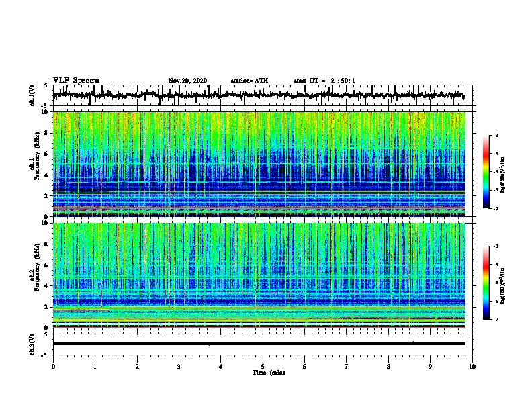This screenshot has width=532, height=411.
Task: Click time axis tick label "7"
Action: (x=347, y=367)
